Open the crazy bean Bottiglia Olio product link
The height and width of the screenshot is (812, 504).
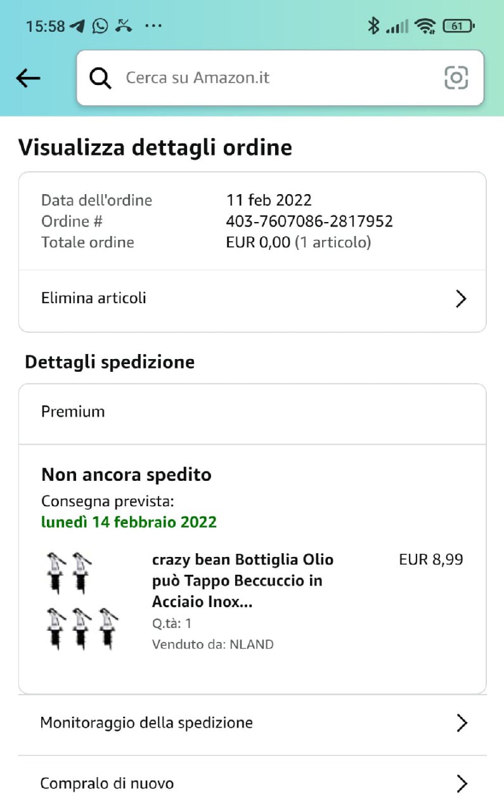pos(243,580)
